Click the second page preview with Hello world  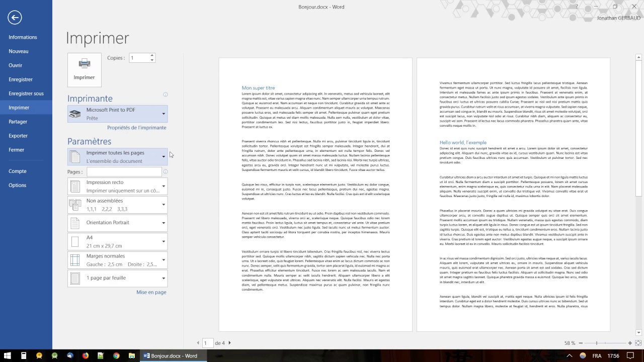click(x=513, y=195)
